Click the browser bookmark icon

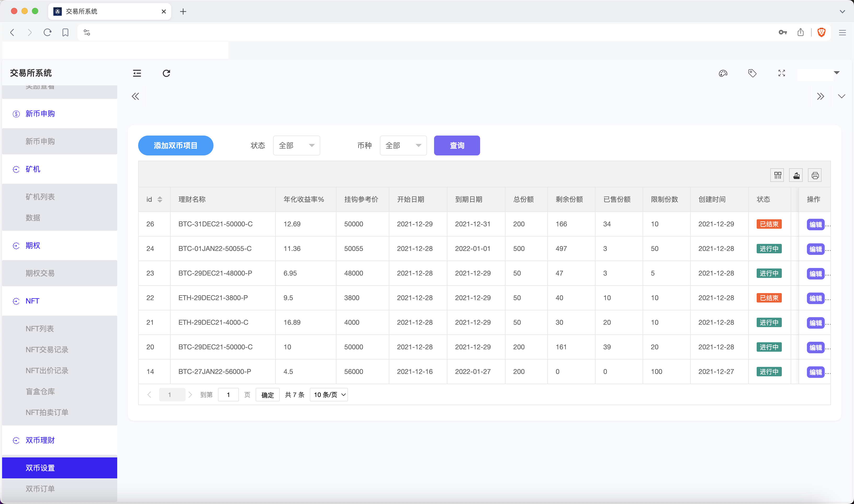[65, 32]
